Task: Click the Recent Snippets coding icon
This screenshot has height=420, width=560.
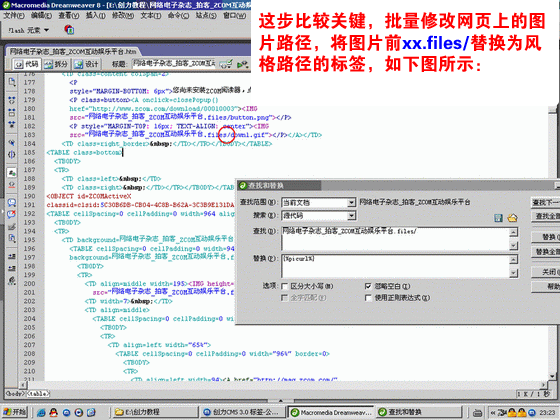Action: pyautogui.click(x=12, y=238)
